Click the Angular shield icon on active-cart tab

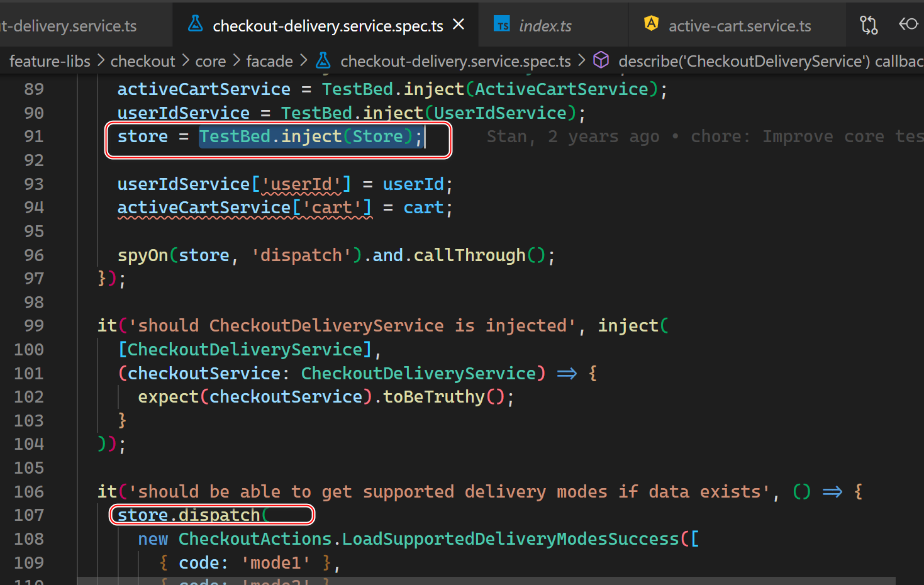click(x=651, y=24)
